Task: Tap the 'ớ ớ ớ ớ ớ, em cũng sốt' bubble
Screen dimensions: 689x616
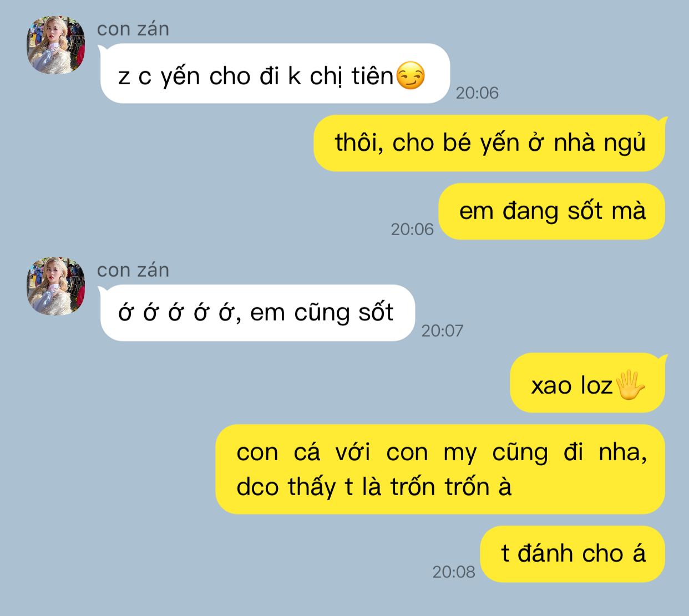Action: (257, 313)
